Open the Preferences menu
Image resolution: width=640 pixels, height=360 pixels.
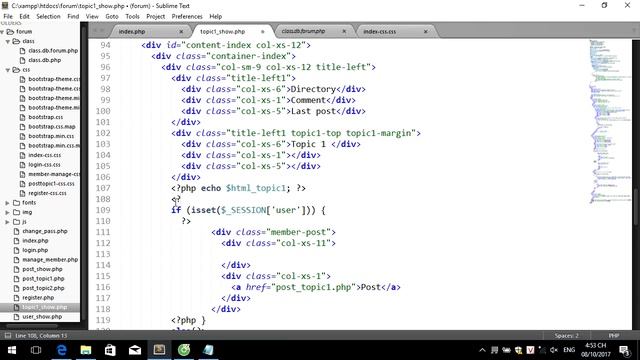click(187, 16)
